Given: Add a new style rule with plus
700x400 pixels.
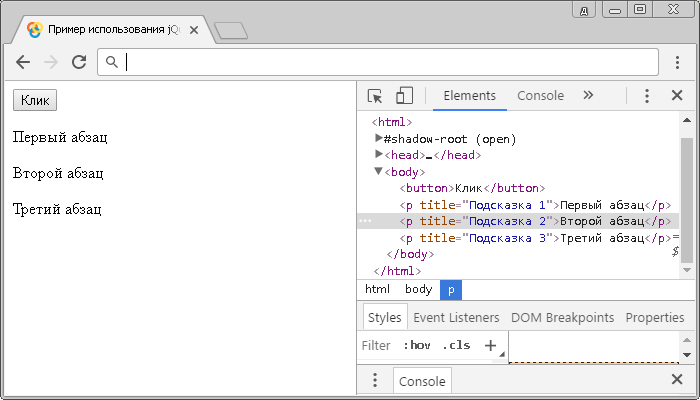Looking at the screenshot, I should 490,345.
